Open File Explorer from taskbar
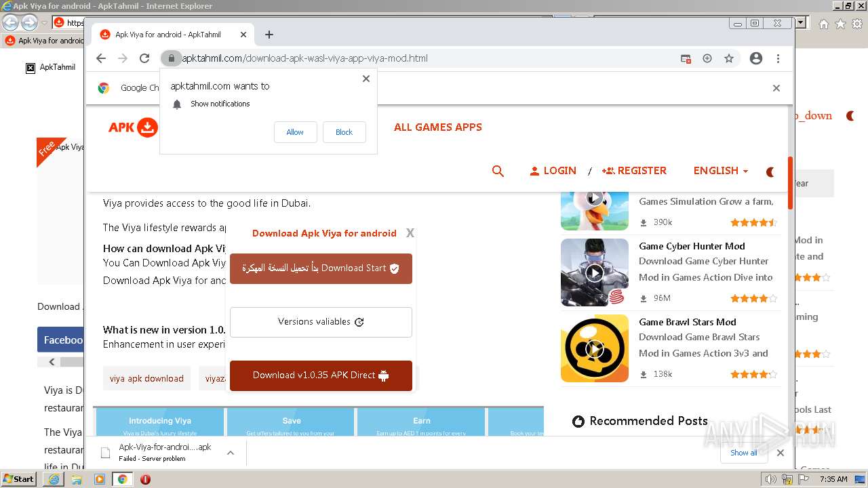This screenshot has width=868, height=488. click(x=77, y=479)
